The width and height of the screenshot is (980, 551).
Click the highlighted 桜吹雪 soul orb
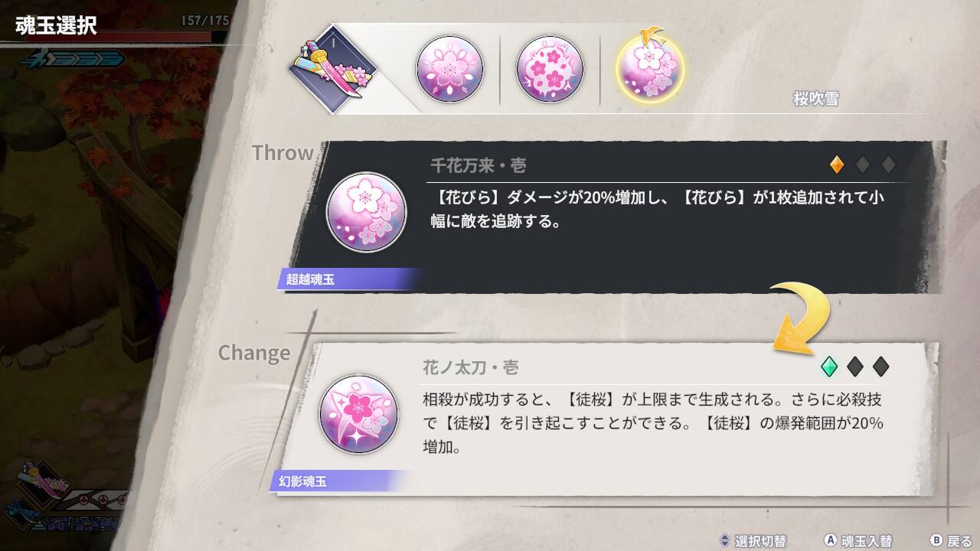pos(649,68)
